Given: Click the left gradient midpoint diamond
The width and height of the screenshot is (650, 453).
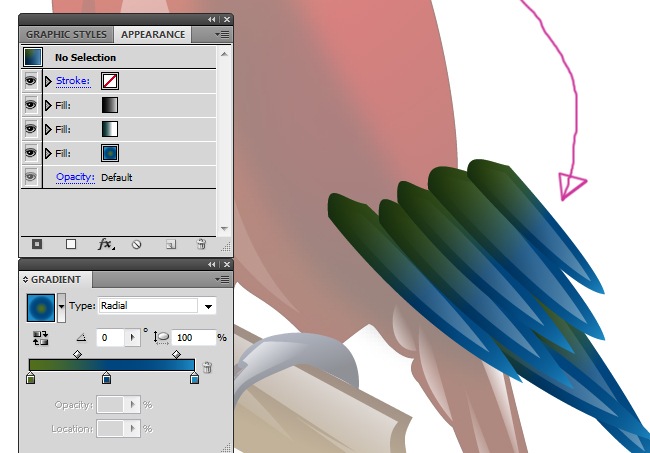Looking at the screenshot, I should coord(77,354).
